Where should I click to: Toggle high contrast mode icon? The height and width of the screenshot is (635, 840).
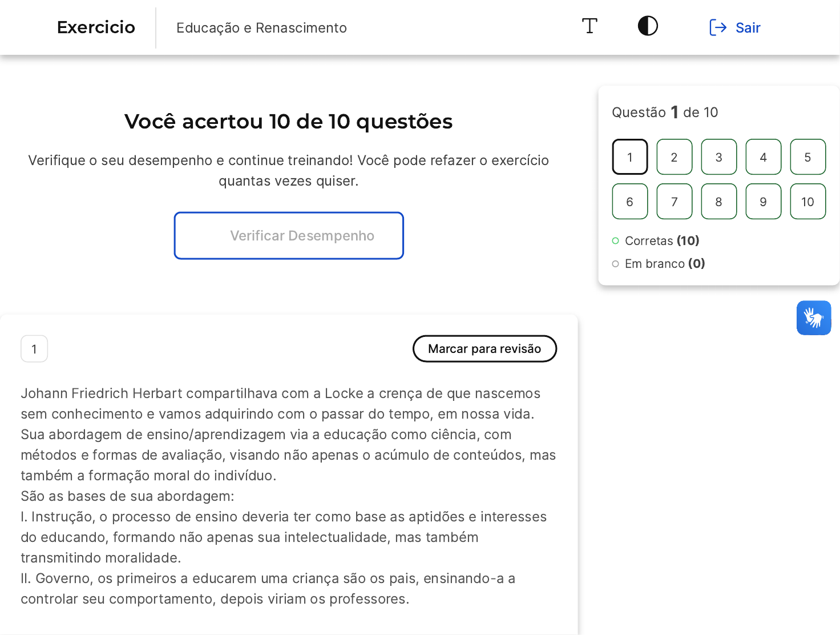pyautogui.click(x=648, y=26)
